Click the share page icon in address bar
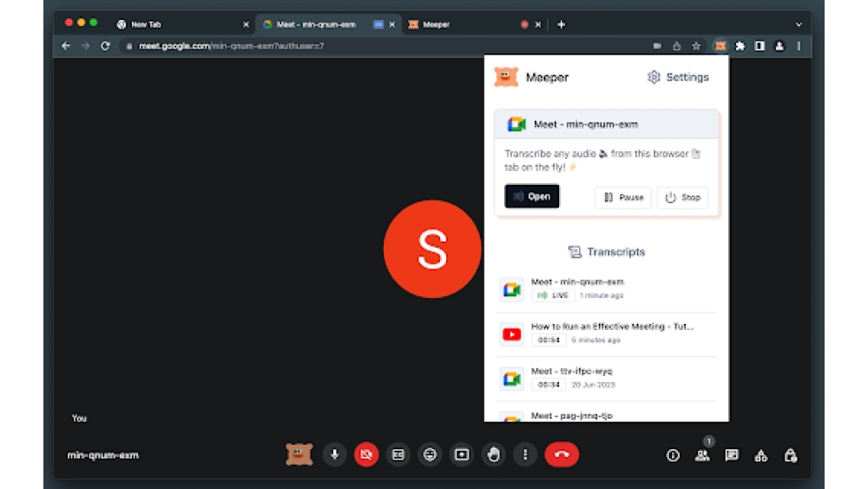The image size is (868, 489). (676, 46)
